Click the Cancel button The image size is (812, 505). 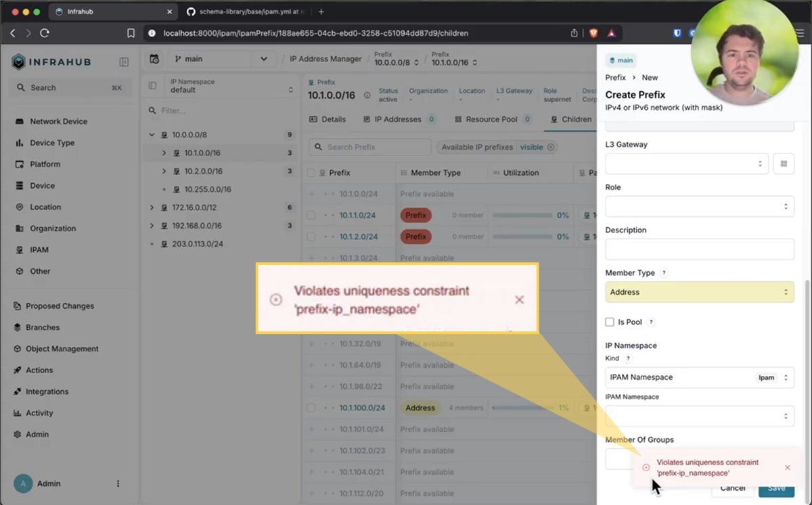733,488
